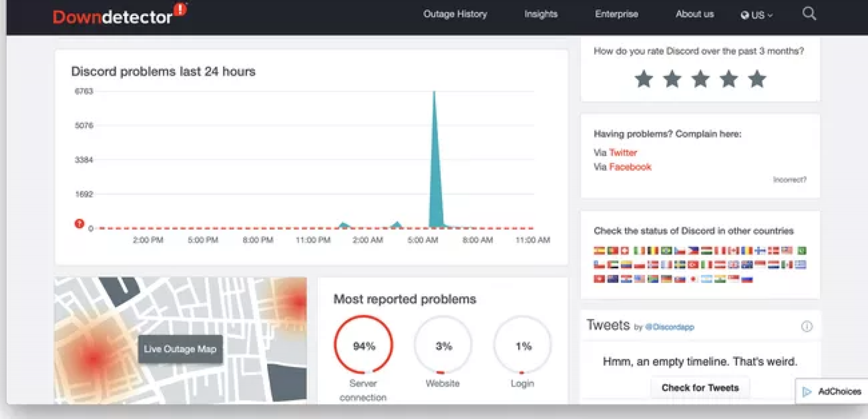This screenshot has width=868, height=419.
Task: Select the 3% Website problem indicator
Action: click(443, 345)
